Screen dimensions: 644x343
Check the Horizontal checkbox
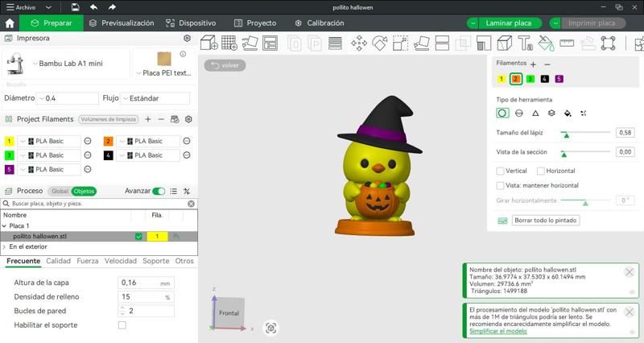coord(540,171)
